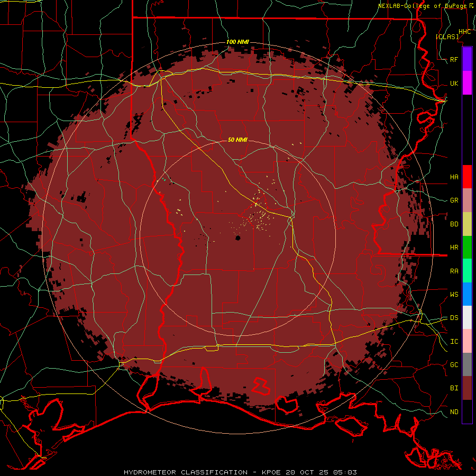This screenshot has width=476, height=476.
Task: Click the brown BI color swatch
Action: [x=467, y=388]
